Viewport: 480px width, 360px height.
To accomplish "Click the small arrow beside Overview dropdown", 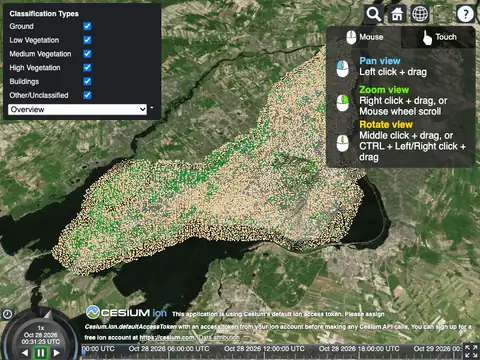I will pos(152,108).
